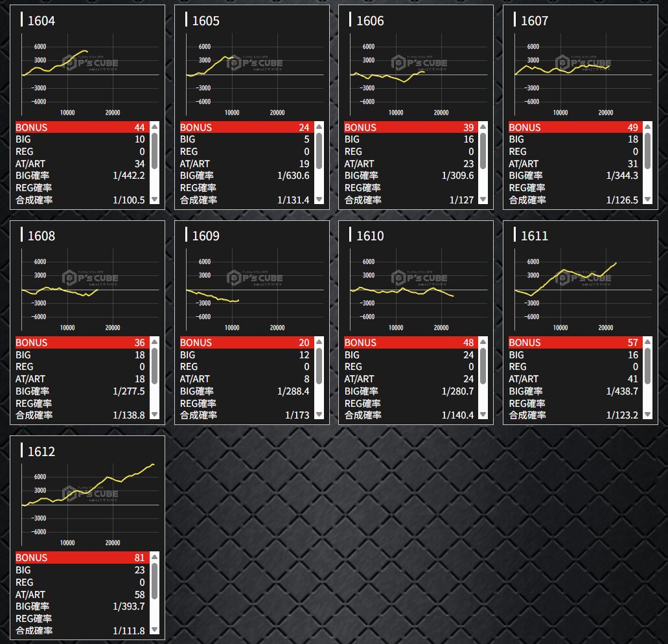Image resolution: width=668 pixels, height=644 pixels.
Task: Click scroll up arrow in machine 1606 stats
Action: (483, 126)
